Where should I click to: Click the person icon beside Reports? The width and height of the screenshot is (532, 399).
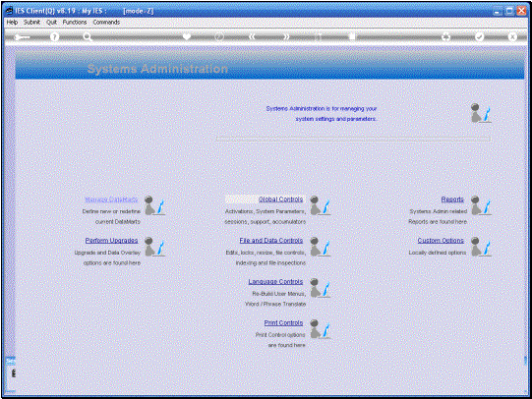tap(481, 205)
